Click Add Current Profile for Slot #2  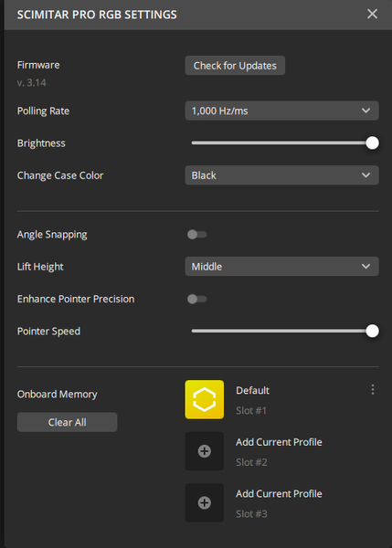click(x=279, y=442)
